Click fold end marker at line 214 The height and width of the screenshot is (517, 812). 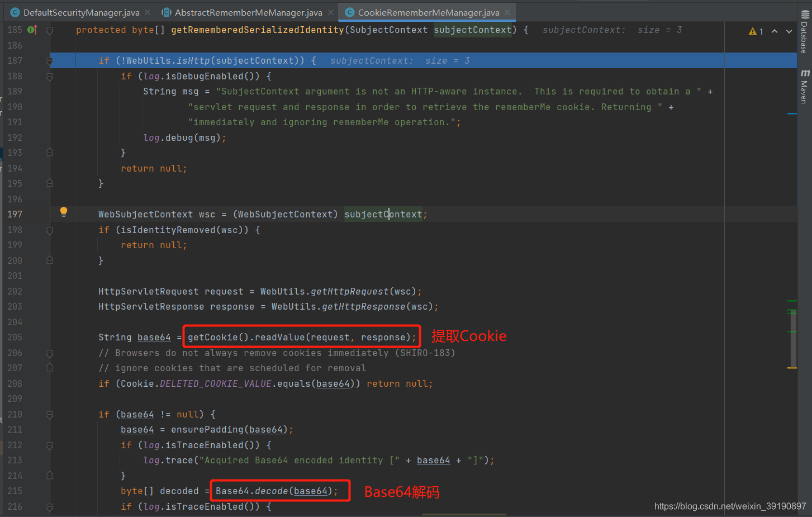(50, 476)
